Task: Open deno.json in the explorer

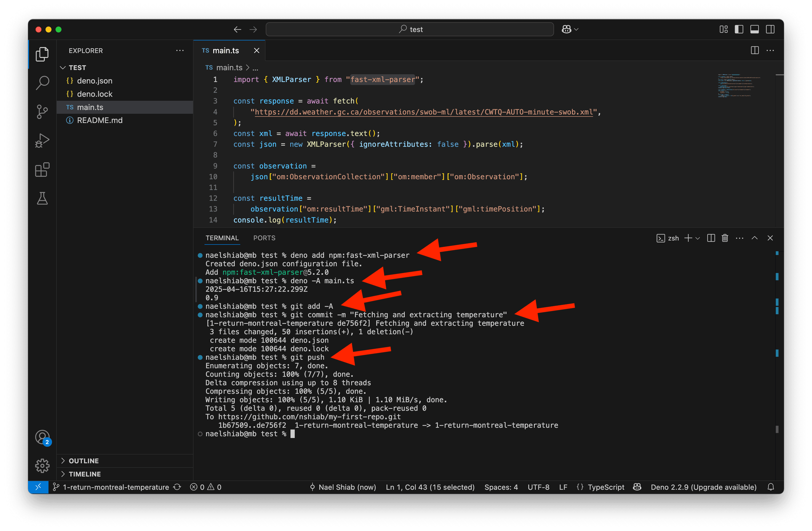Action: pyautogui.click(x=125, y=81)
